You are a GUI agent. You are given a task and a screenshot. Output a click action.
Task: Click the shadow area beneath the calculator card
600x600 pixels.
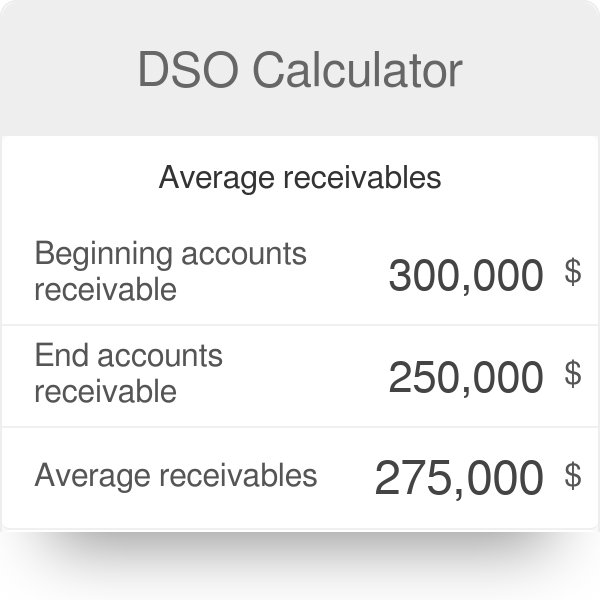point(300,564)
